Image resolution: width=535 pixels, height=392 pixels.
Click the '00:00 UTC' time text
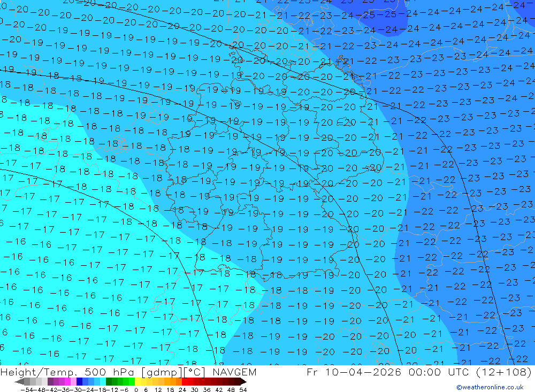point(440,372)
